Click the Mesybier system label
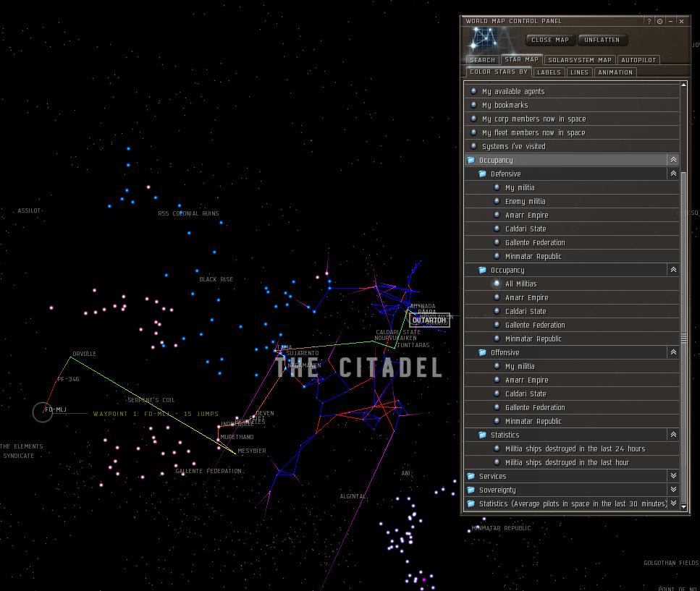This screenshot has height=591, width=700. [x=252, y=451]
